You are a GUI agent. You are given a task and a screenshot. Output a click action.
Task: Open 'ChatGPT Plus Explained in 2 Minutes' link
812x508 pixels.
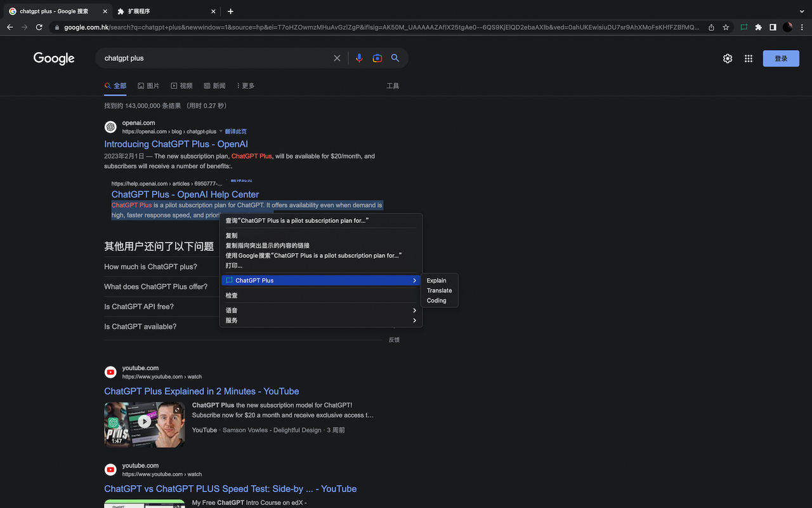pos(202,391)
